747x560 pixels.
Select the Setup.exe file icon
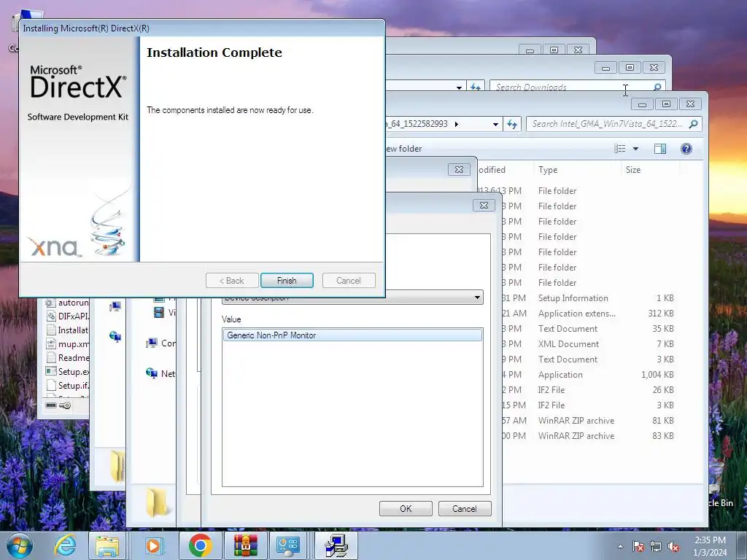pos(50,371)
